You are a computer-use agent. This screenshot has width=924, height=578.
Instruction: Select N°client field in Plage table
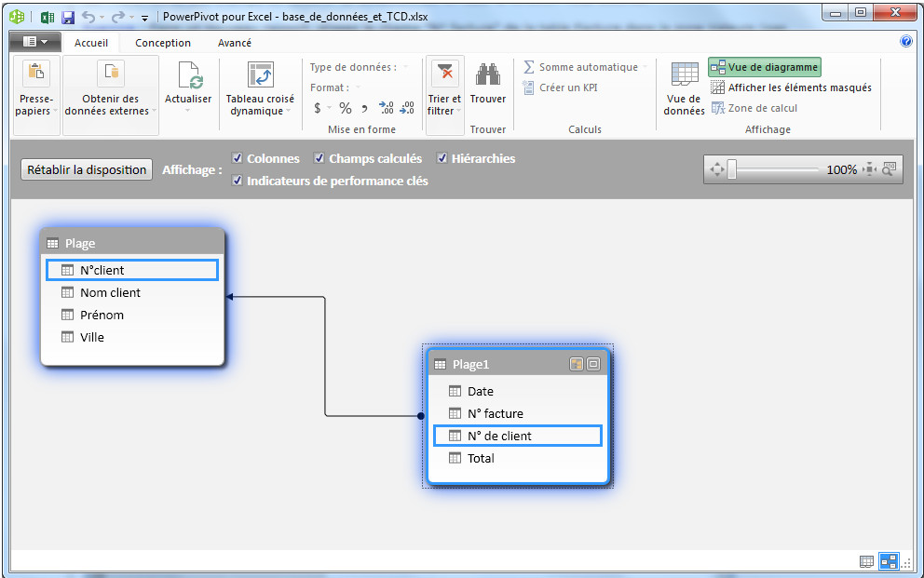tap(132, 270)
